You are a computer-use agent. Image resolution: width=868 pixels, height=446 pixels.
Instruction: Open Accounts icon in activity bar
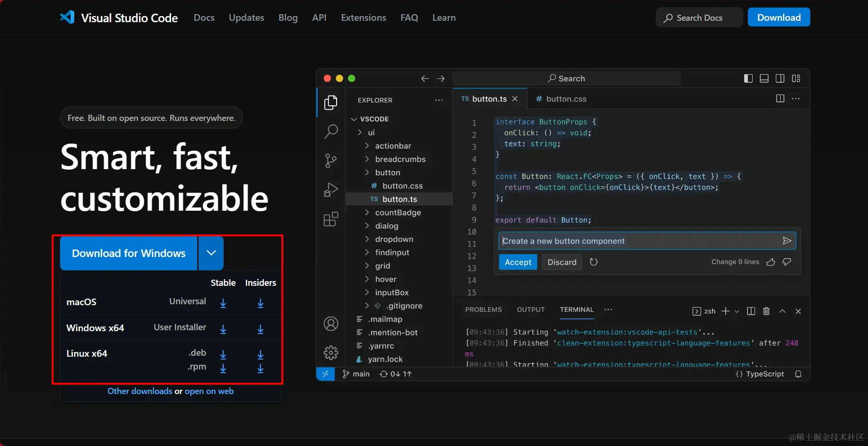[331, 324]
